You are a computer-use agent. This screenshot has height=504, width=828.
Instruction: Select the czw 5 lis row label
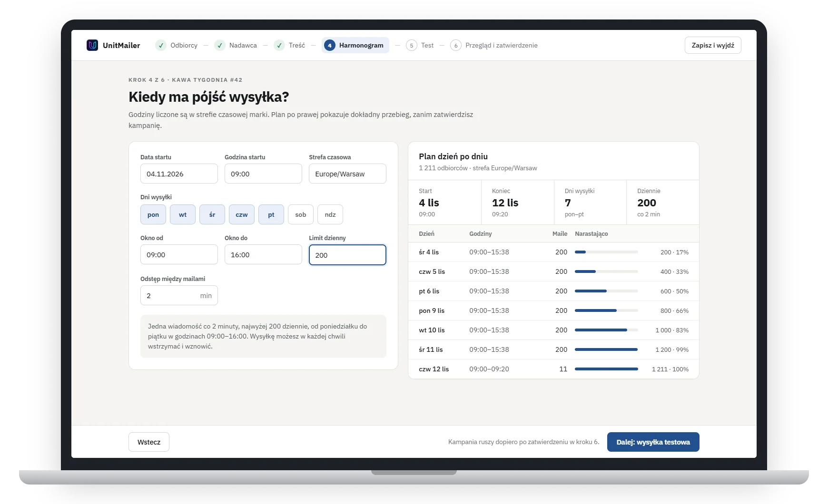(432, 271)
